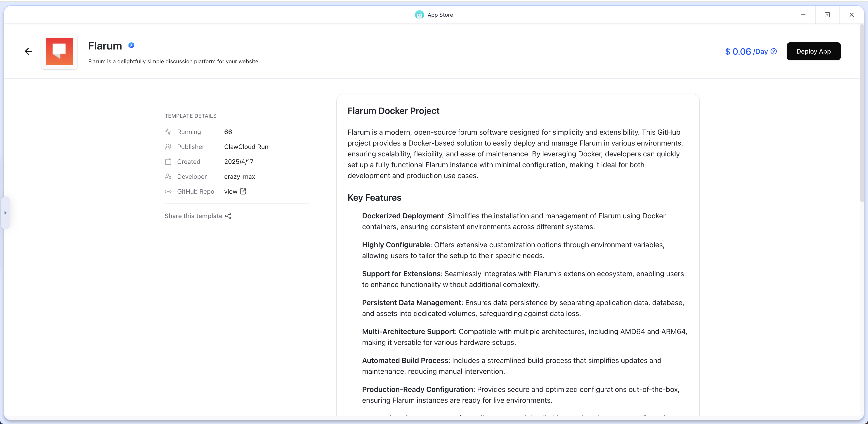
Task: Click the Publisher person icon
Action: tap(168, 147)
